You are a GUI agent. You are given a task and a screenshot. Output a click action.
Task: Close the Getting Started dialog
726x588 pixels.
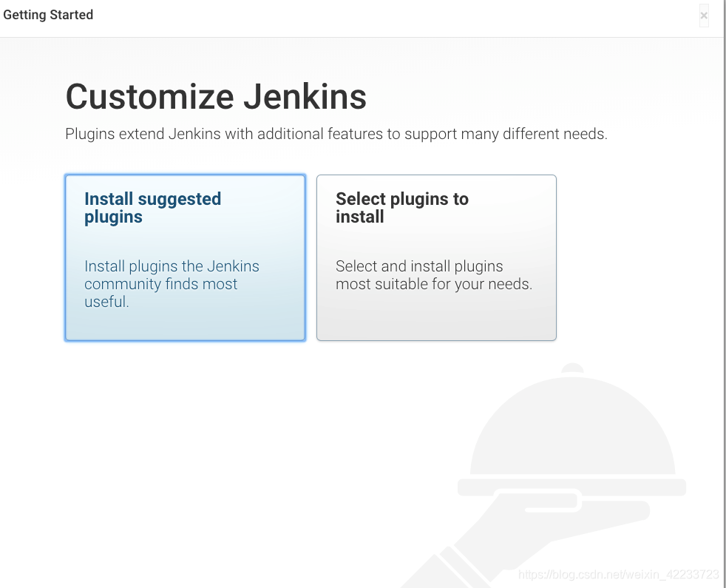(x=704, y=16)
